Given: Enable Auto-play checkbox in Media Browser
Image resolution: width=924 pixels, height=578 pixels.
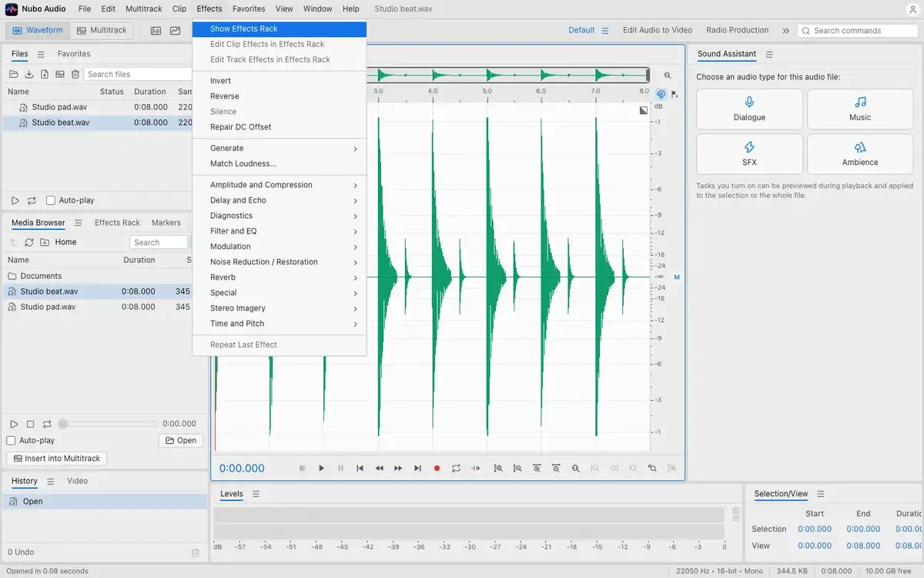Looking at the screenshot, I should point(11,441).
